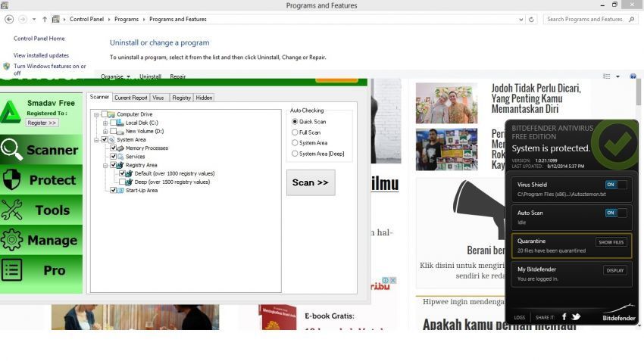Open the Organize dropdown menu
The image size is (644, 361).
pyautogui.click(x=115, y=76)
